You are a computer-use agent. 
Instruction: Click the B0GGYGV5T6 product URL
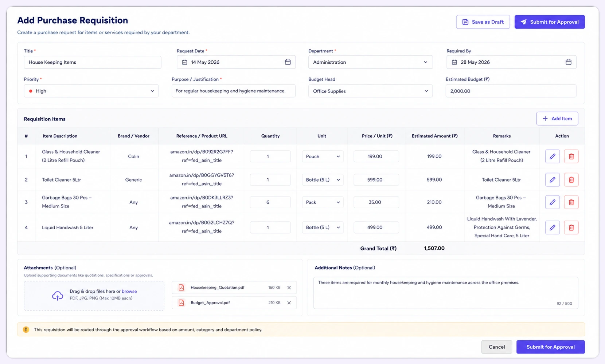coord(202,179)
